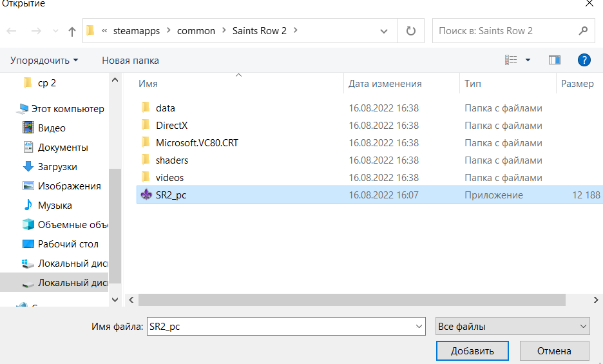Select steamapps in the breadcrumb path
The image size is (603, 364).
pyautogui.click(x=136, y=31)
